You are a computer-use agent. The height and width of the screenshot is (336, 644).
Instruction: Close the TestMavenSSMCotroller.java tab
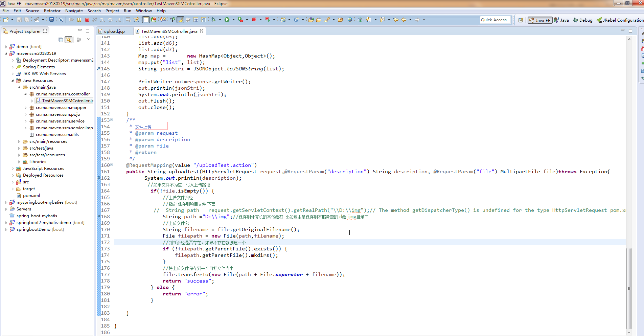tap(202, 31)
